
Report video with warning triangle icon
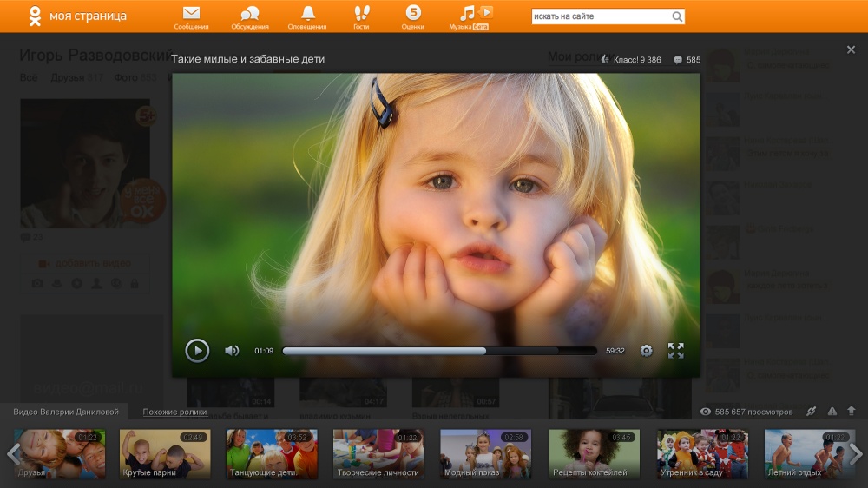[x=832, y=411]
